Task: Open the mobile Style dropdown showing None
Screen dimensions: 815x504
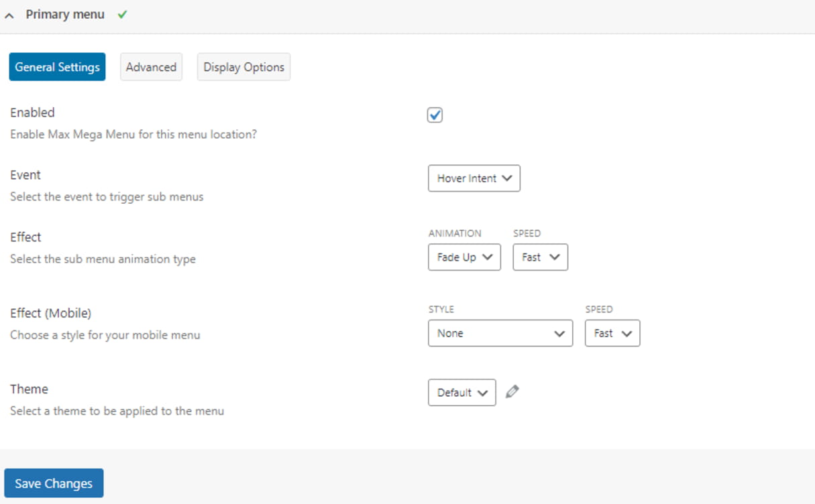Action: click(500, 333)
